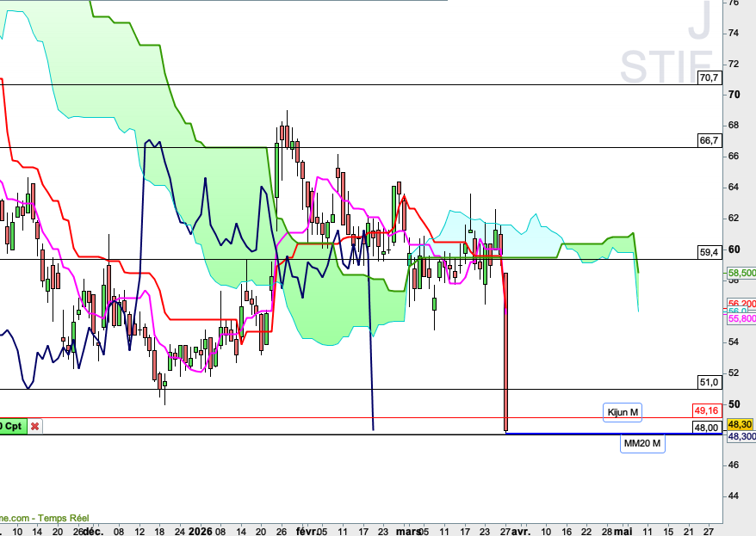The height and width of the screenshot is (536, 756).
Task: Click the Kijun M line label
Action: 623,412
